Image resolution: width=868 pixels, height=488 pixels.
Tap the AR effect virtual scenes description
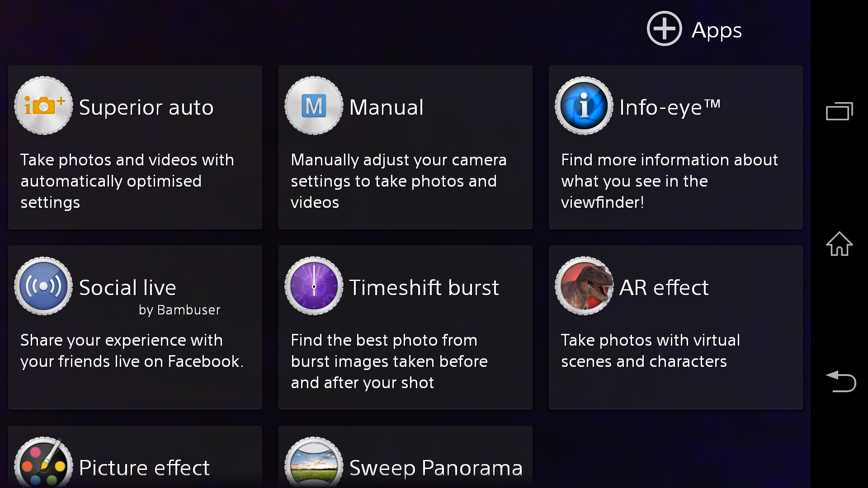[x=651, y=351]
